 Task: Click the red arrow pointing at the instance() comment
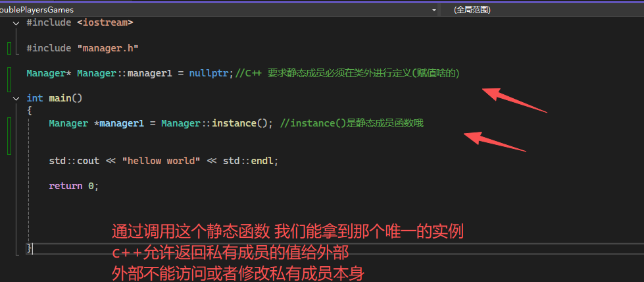pos(495,142)
